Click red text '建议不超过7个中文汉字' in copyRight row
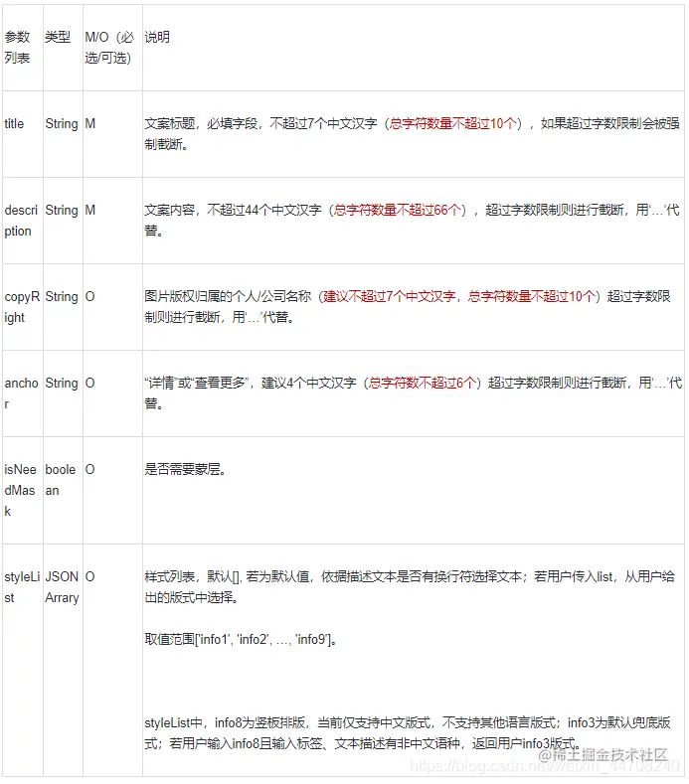Image resolution: width=689 pixels, height=784 pixels. click(x=389, y=296)
